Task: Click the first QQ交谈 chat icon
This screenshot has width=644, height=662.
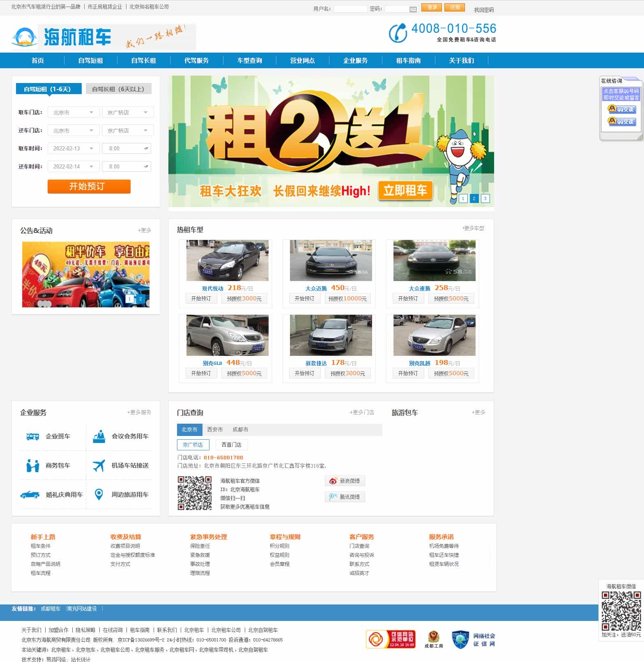Action: point(621,109)
